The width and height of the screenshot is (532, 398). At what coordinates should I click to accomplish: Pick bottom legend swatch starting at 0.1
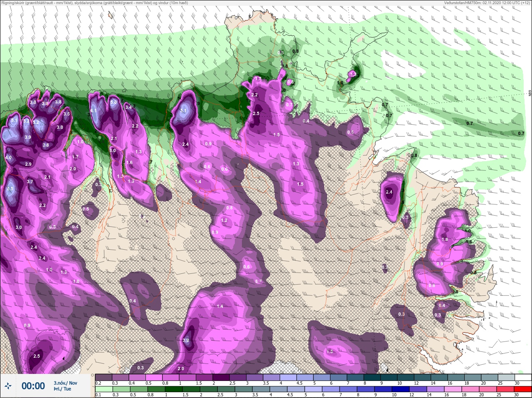(104, 389)
